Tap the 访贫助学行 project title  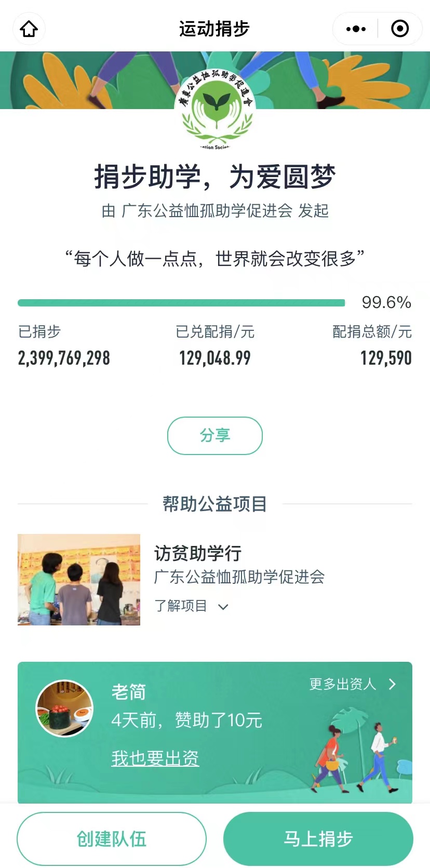(198, 554)
